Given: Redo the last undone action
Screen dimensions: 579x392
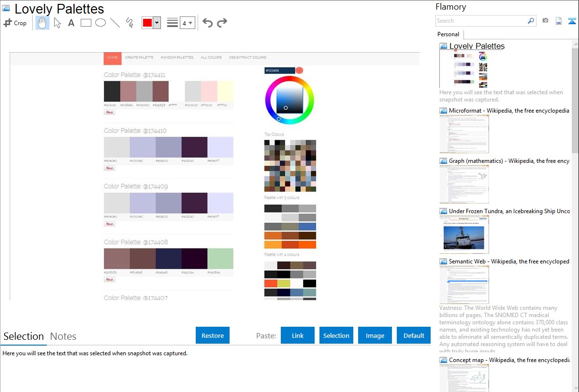Looking at the screenshot, I should [222, 23].
